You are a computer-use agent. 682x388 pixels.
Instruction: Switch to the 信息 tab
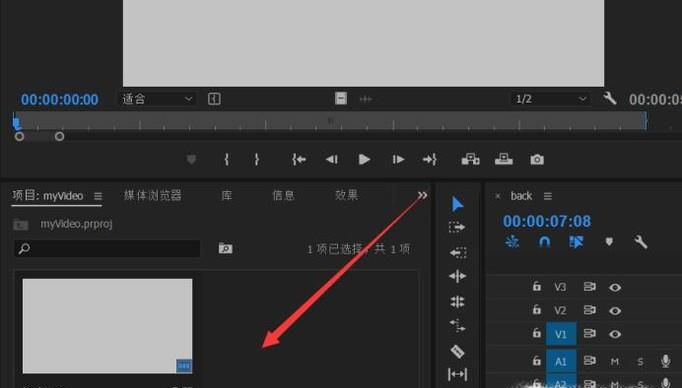coord(283,195)
